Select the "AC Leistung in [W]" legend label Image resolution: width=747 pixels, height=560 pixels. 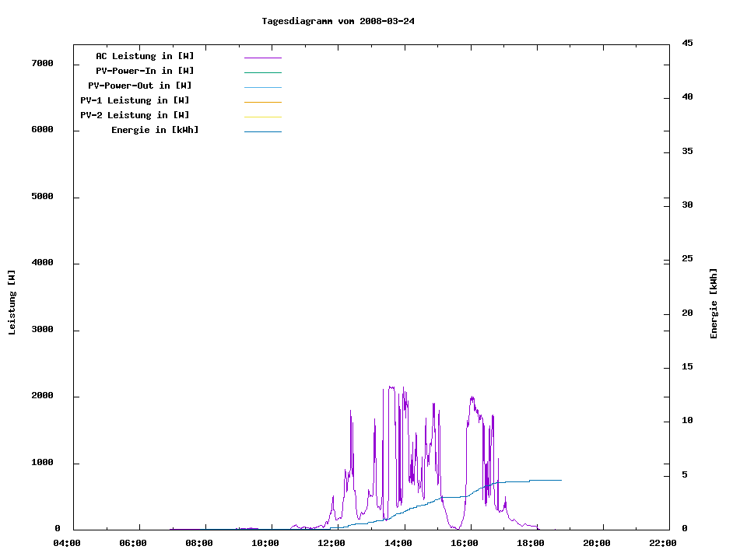pyautogui.click(x=145, y=56)
